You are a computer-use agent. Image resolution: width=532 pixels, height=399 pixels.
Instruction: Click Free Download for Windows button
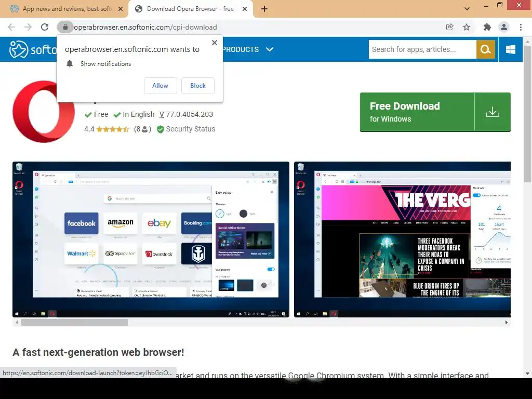tap(435, 112)
